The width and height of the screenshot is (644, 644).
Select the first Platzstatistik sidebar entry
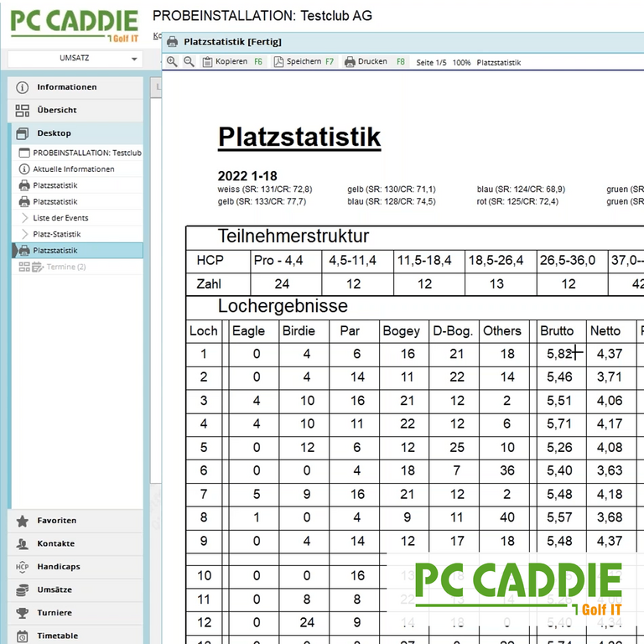coord(77,185)
